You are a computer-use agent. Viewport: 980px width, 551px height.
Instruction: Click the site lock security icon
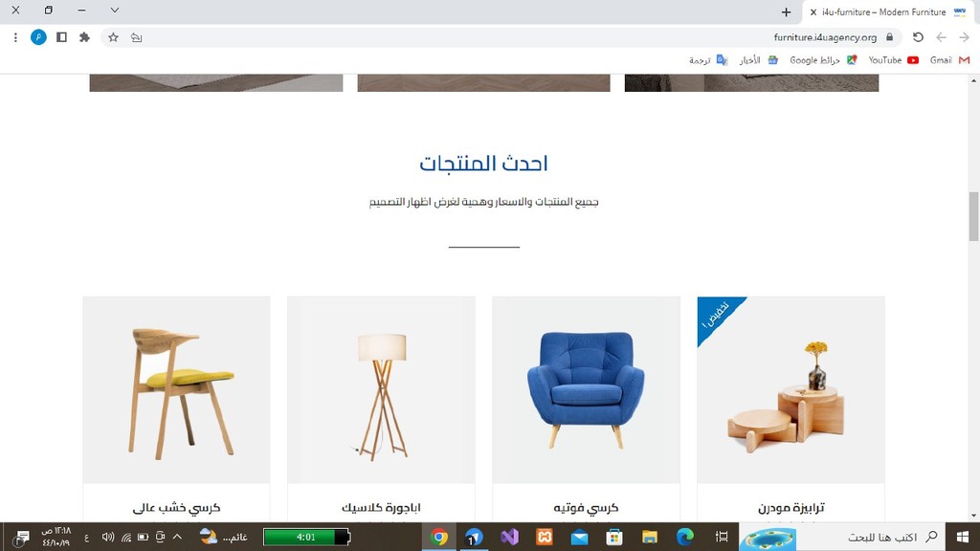tap(889, 37)
